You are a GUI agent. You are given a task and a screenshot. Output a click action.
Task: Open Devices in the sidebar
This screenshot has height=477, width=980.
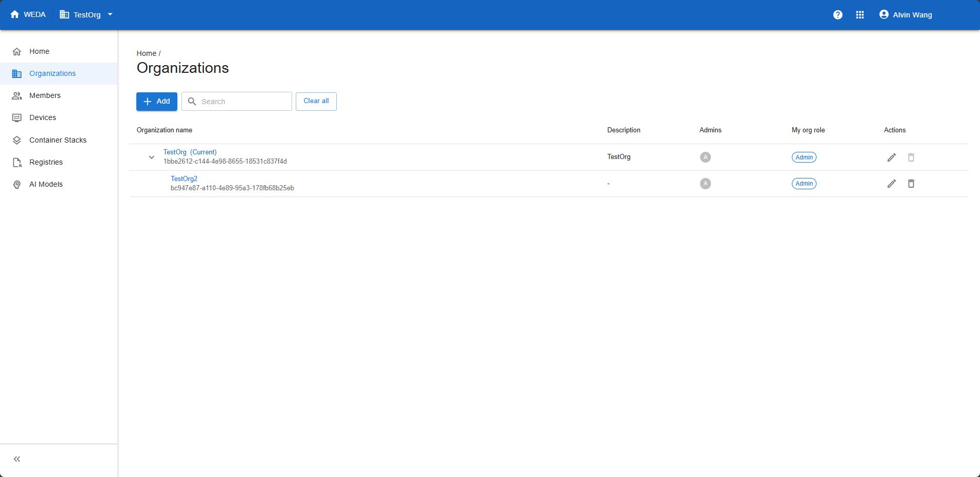pyautogui.click(x=59, y=117)
